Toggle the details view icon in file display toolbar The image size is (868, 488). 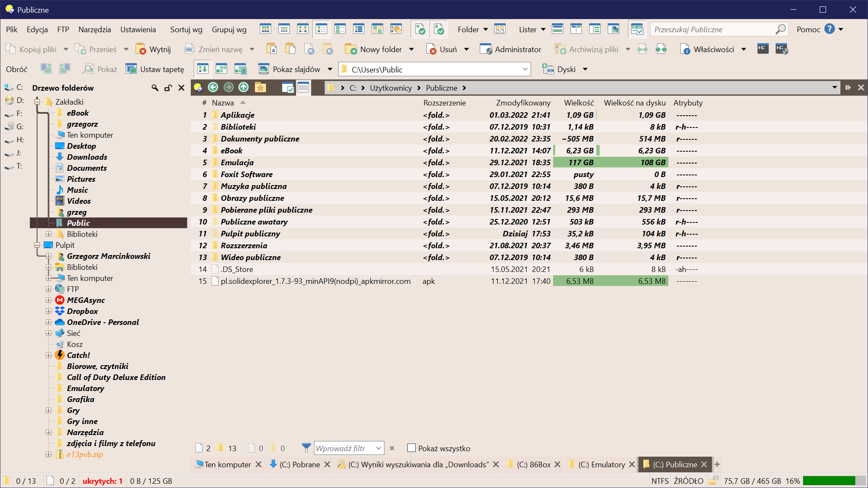tap(303, 87)
